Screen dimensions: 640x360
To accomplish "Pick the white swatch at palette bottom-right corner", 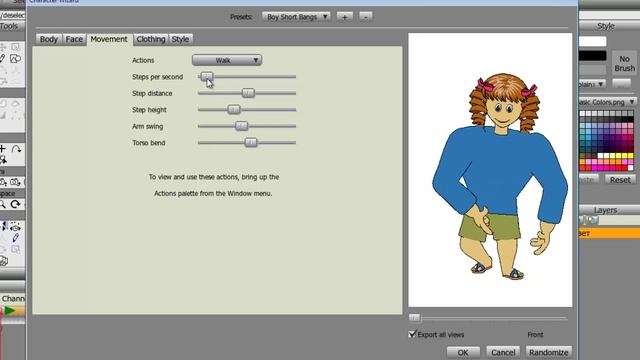I will tap(631, 167).
